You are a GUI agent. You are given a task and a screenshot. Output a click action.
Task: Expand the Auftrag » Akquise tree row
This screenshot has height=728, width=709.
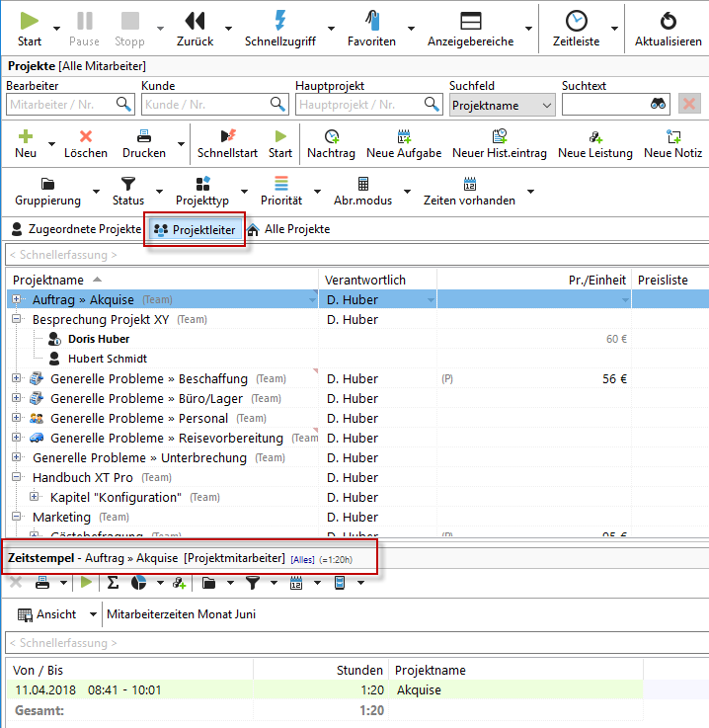pos(16,299)
